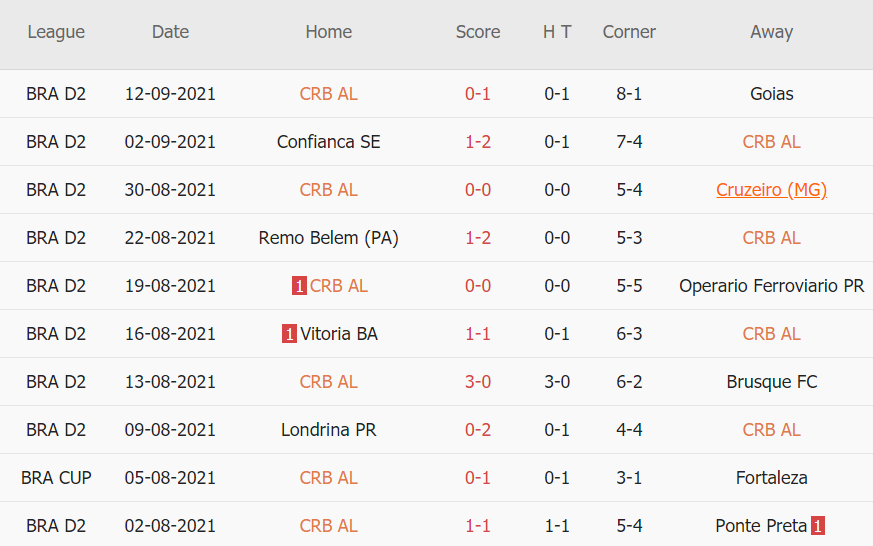
Task: Open the 3-0 match score link
Action: [x=478, y=382]
